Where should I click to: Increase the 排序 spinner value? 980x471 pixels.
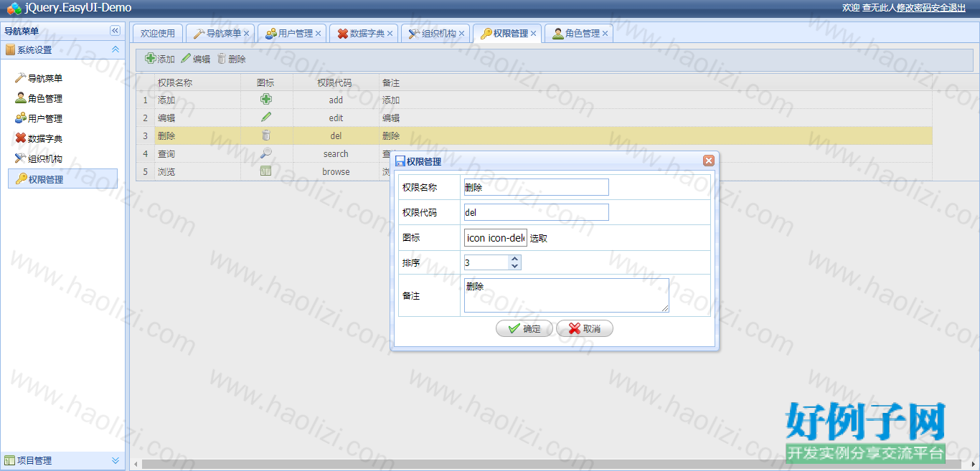coord(514,260)
